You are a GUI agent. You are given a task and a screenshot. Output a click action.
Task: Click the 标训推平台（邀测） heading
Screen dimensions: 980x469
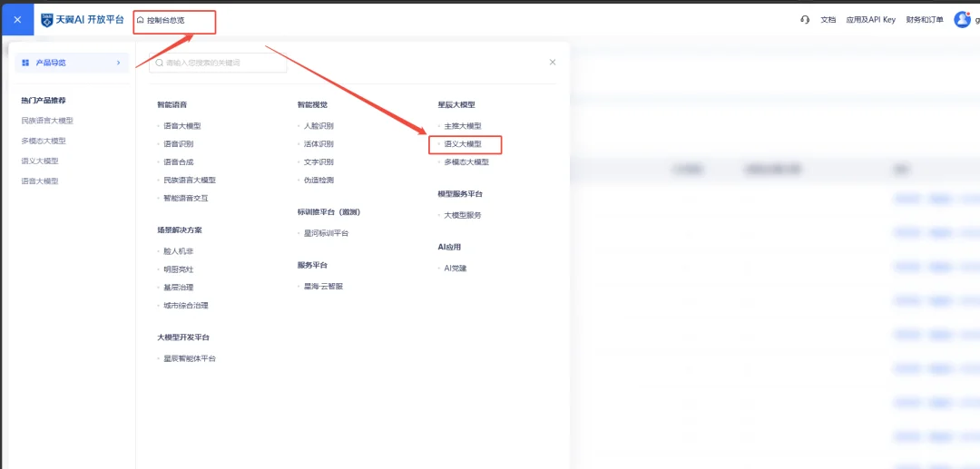329,212
